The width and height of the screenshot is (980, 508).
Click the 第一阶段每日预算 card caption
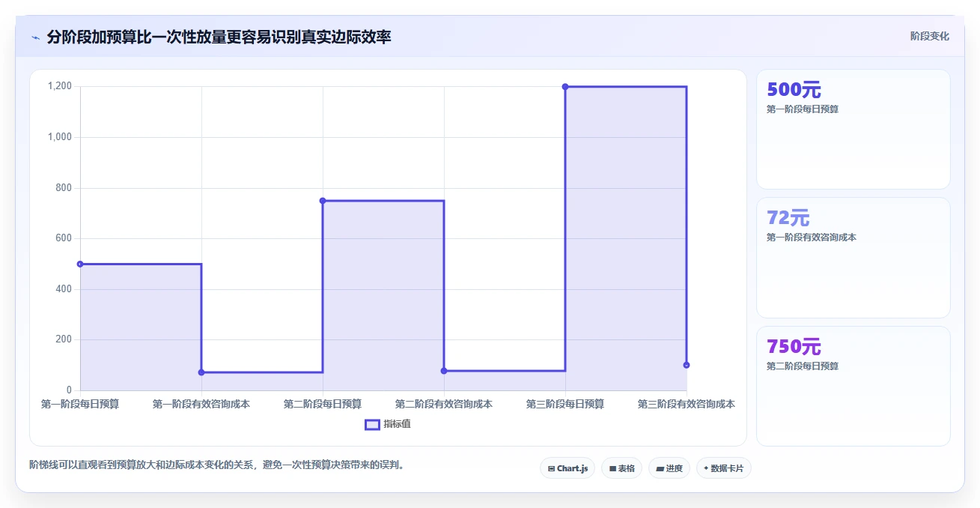[803, 109]
